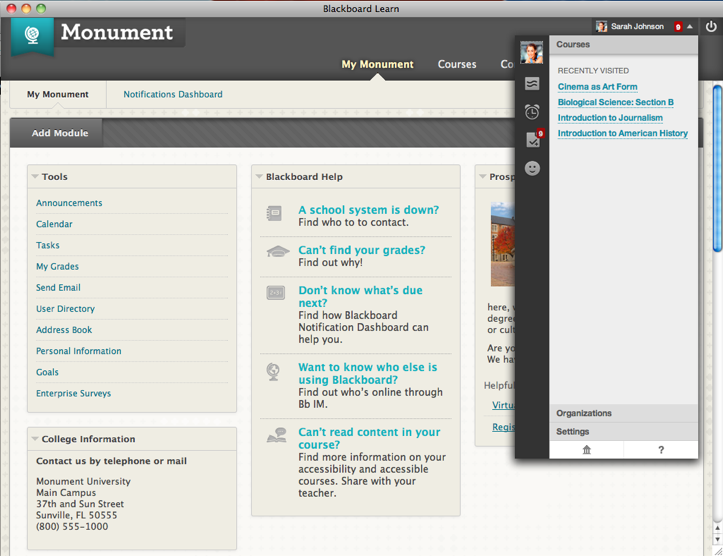Viewport: 723px width, 556px height.
Task: Collapse the Prospective module triangle
Action: pyautogui.click(x=483, y=177)
